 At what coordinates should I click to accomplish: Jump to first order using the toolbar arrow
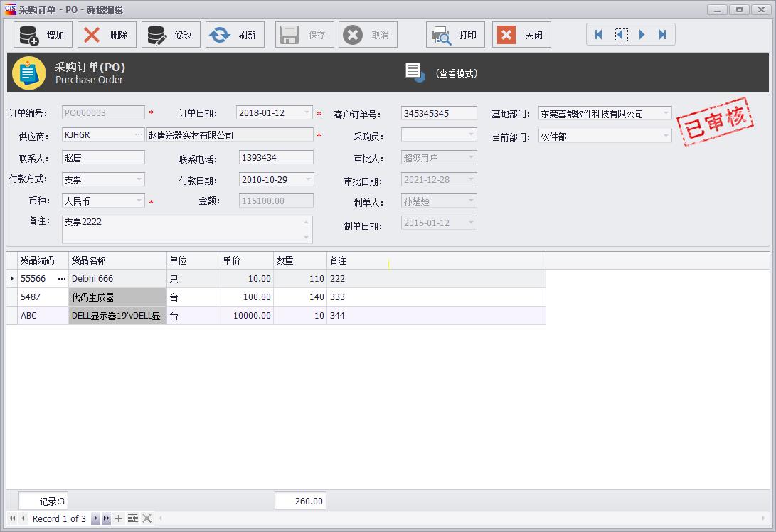(599, 35)
